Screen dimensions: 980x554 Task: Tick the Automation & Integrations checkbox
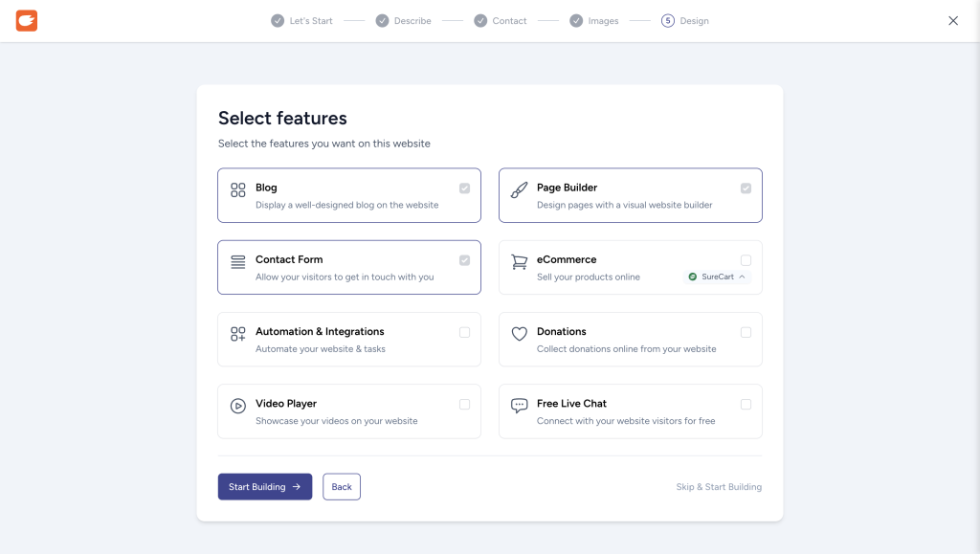click(464, 332)
